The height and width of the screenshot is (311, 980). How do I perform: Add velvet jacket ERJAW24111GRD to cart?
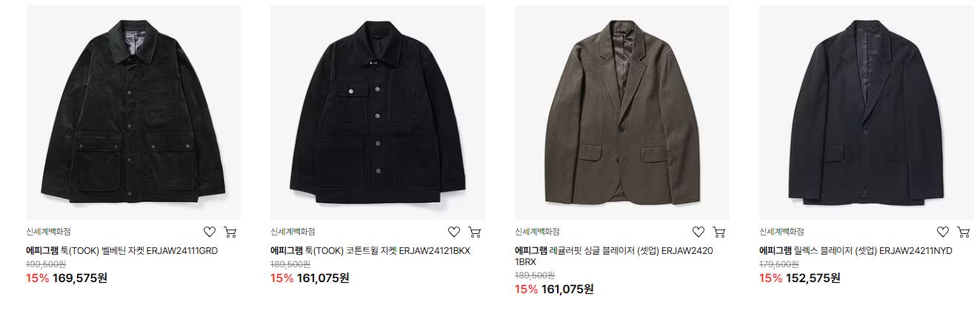click(230, 232)
